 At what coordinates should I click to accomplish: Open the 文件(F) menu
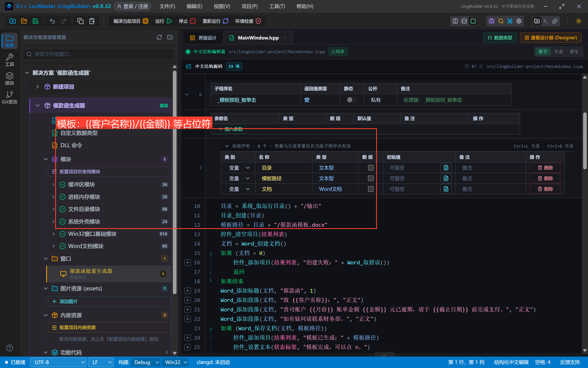click(167, 6)
